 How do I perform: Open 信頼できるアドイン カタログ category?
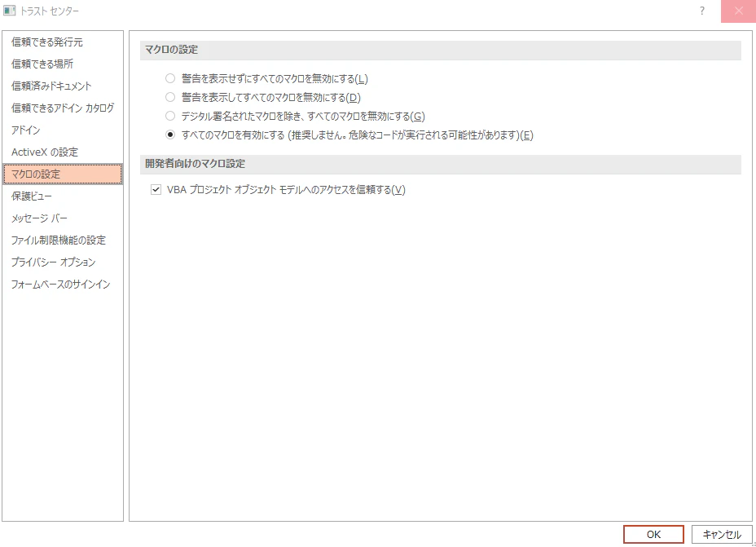tap(63, 108)
